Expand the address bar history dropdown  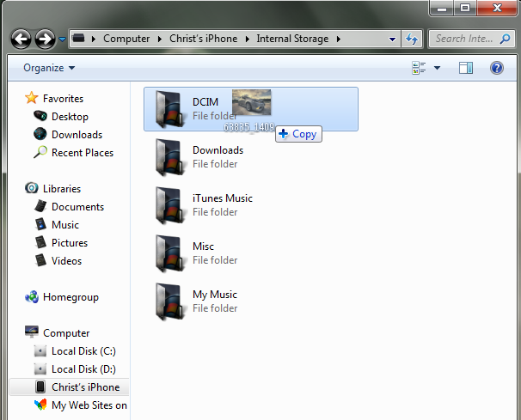392,39
